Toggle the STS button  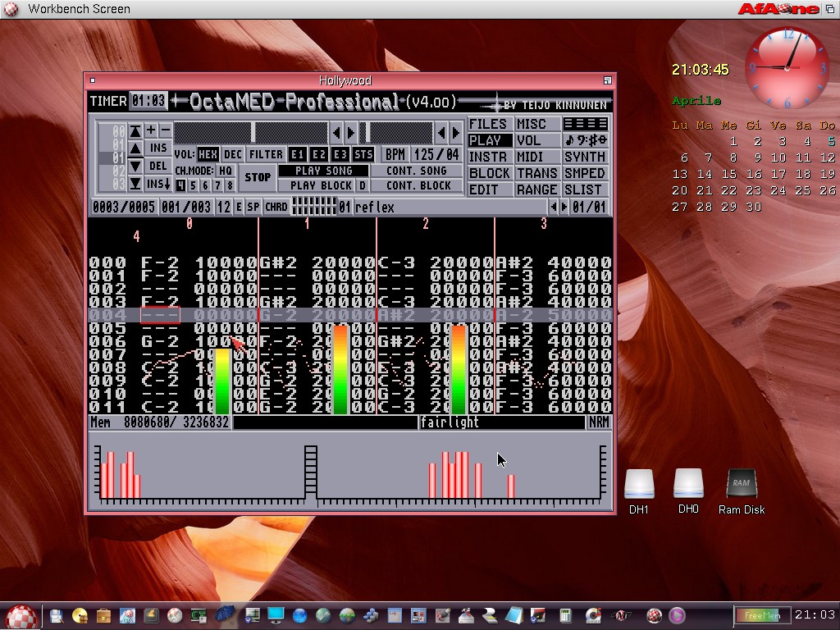pos(363,154)
